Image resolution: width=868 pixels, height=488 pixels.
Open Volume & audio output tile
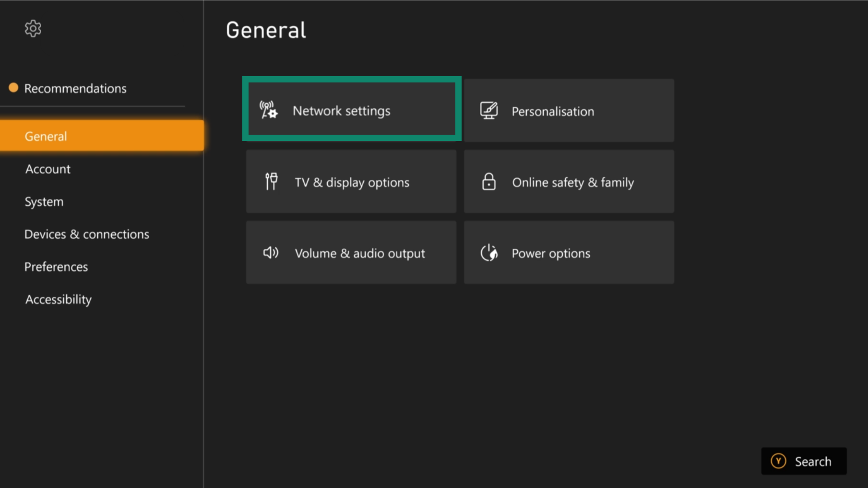point(351,252)
